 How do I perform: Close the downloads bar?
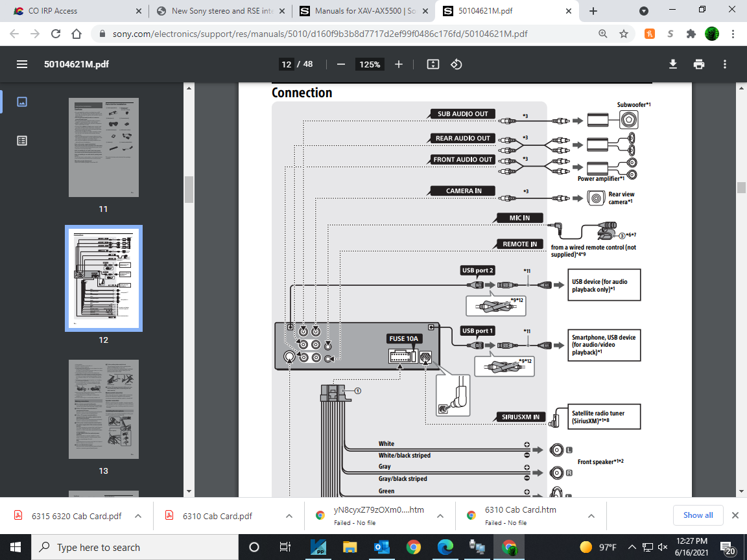(x=735, y=515)
